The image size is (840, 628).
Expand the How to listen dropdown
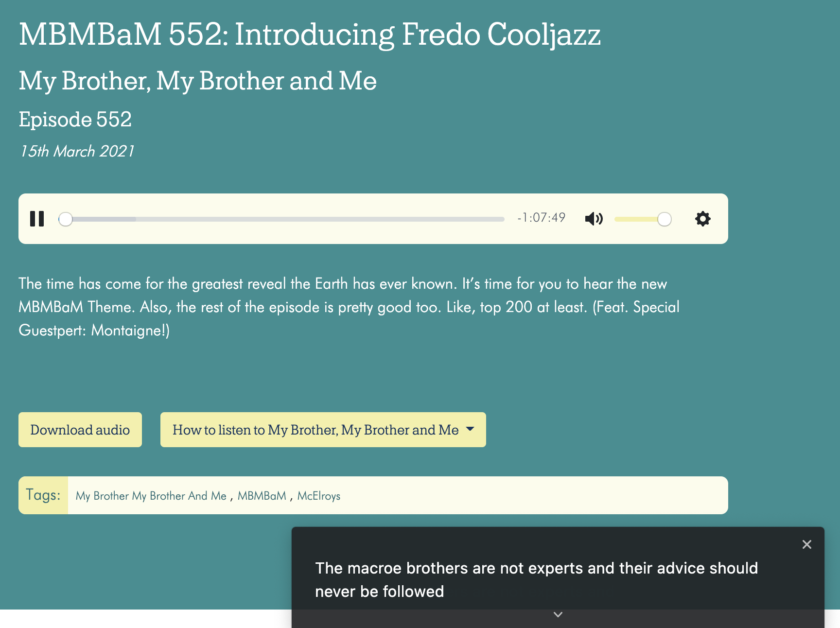click(x=323, y=430)
